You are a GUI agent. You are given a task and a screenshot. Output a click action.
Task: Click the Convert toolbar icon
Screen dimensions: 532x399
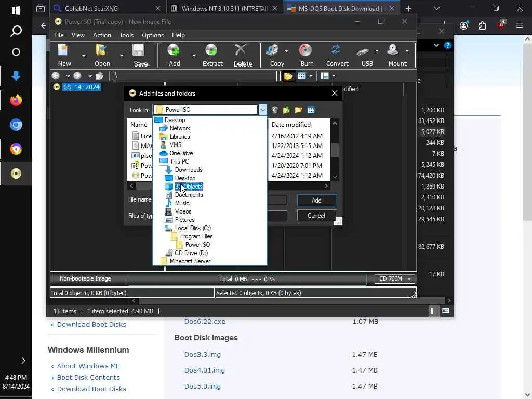click(x=336, y=50)
